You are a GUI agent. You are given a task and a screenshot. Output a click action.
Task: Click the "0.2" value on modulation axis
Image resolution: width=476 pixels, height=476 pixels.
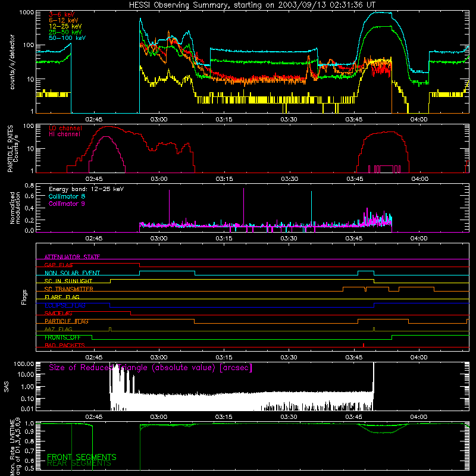point(29,220)
